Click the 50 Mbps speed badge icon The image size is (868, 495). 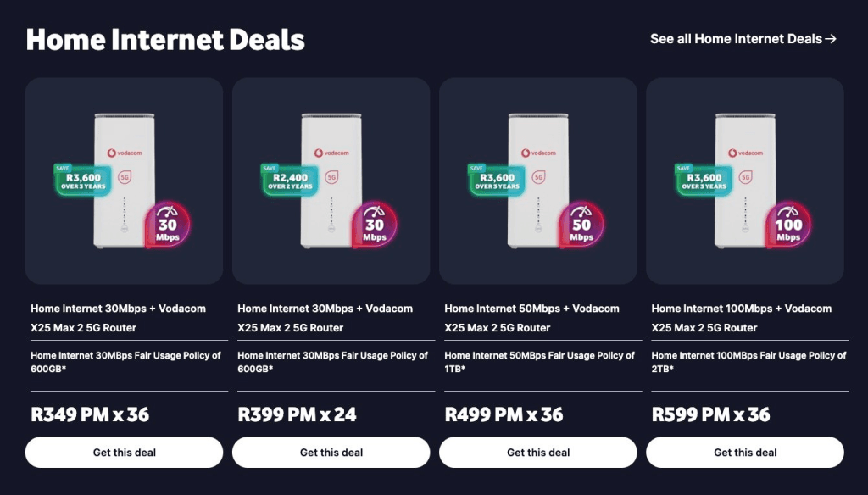click(581, 226)
